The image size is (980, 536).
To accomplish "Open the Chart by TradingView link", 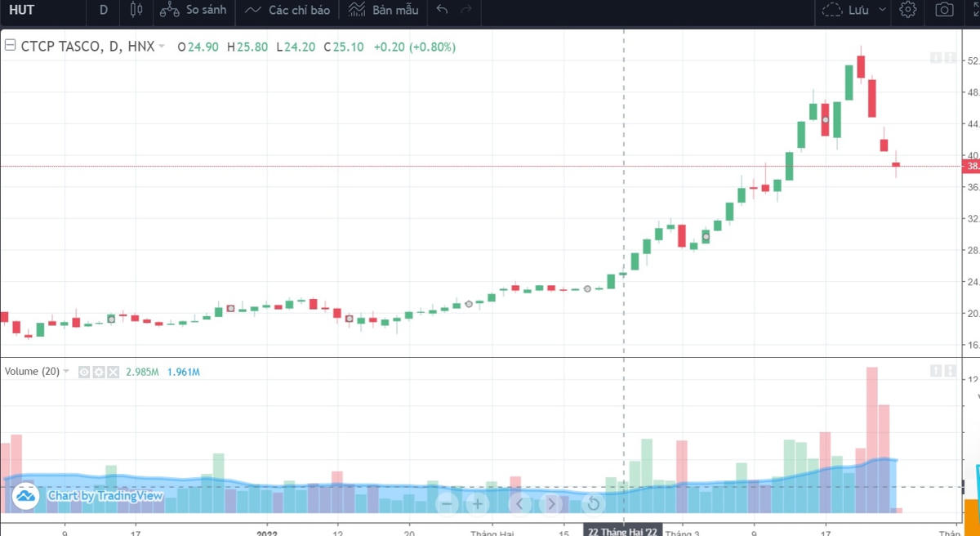I will [105, 495].
